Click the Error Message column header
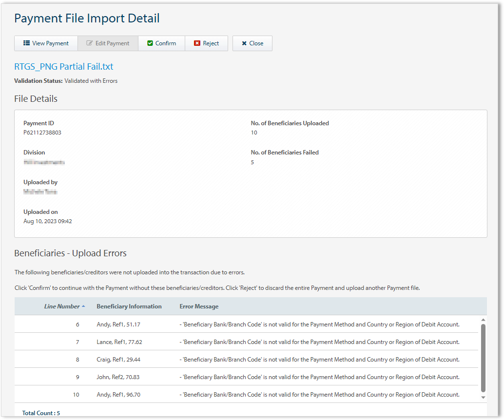Viewport: 504px width, 420px height. [199, 306]
